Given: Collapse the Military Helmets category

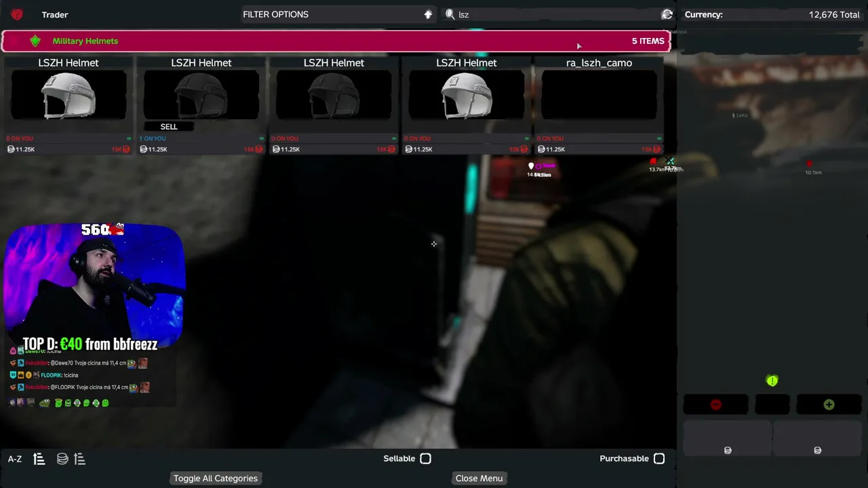Looking at the screenshot, I should [336, 41].
